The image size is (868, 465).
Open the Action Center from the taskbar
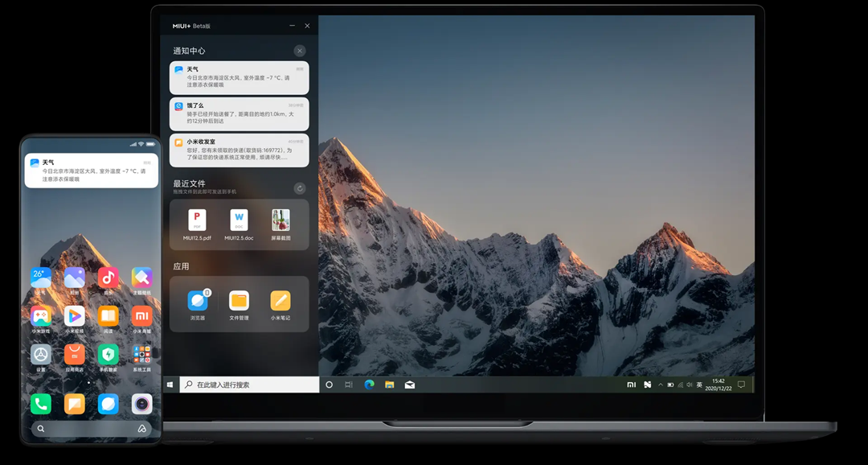point(742,385)
